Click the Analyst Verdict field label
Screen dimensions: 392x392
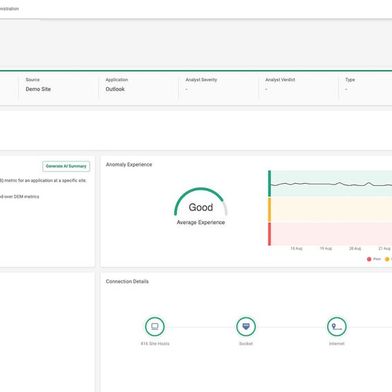tap(280, 80)
